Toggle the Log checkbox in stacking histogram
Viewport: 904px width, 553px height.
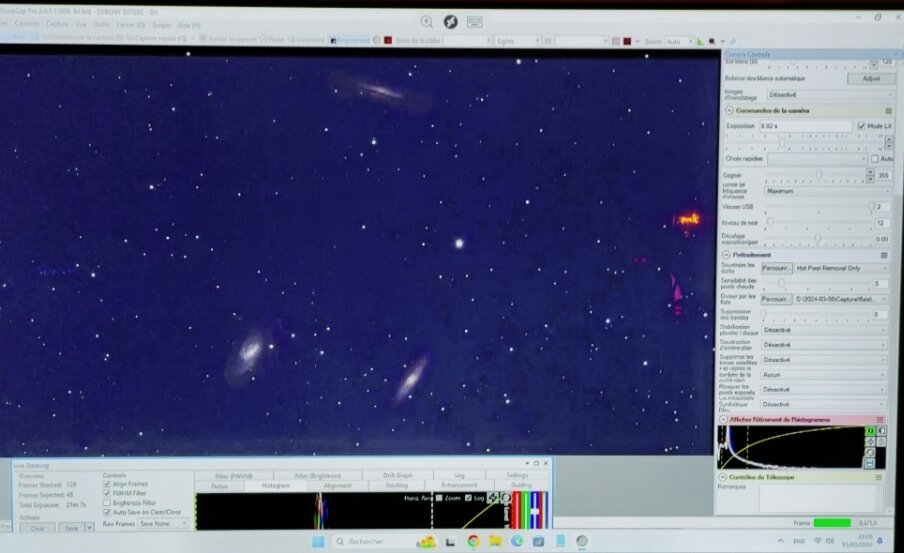tap(468, 498)
